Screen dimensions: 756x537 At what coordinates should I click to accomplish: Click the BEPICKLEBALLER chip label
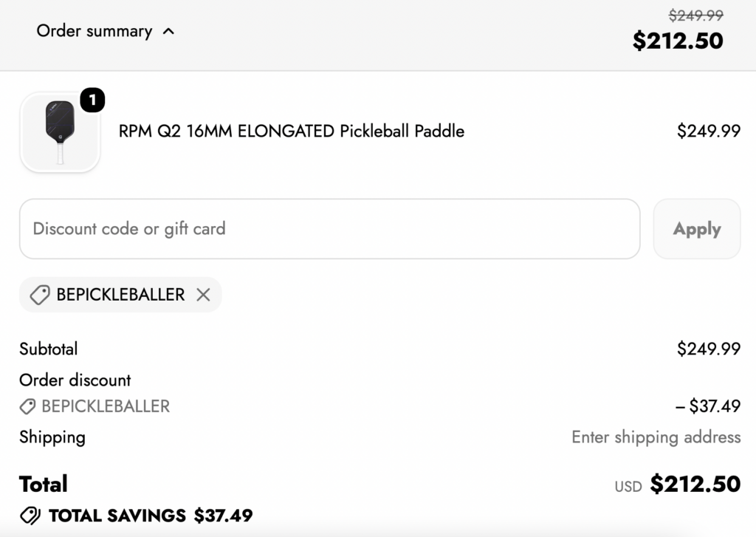coord(120,295)
